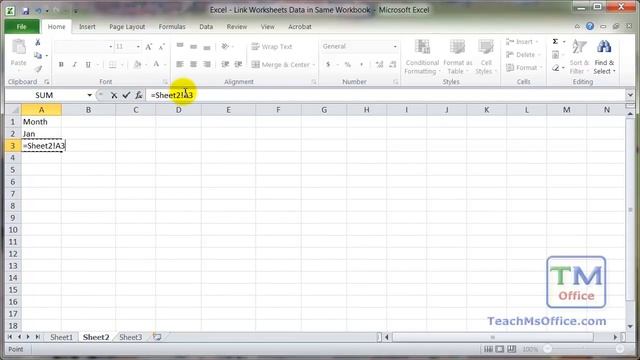This screenshot has height=360, width=640.
Task: Click Insert in Cells group
Action: (523, 42)
